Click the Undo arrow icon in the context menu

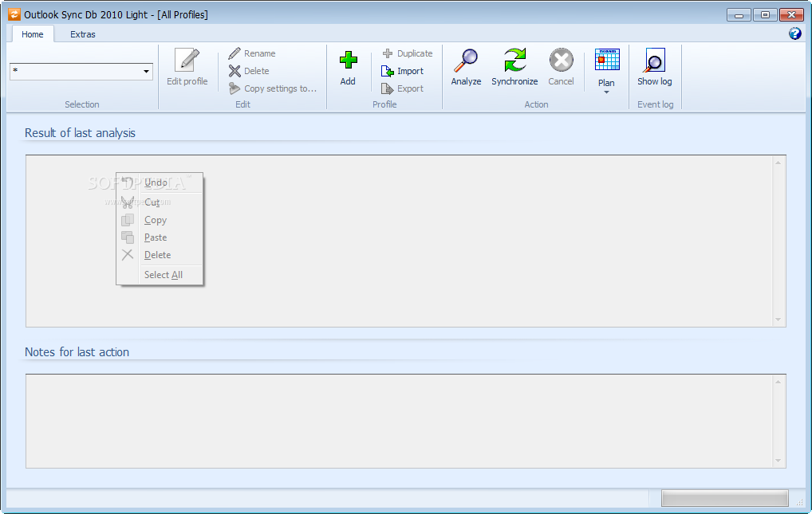tap(128, 182)
